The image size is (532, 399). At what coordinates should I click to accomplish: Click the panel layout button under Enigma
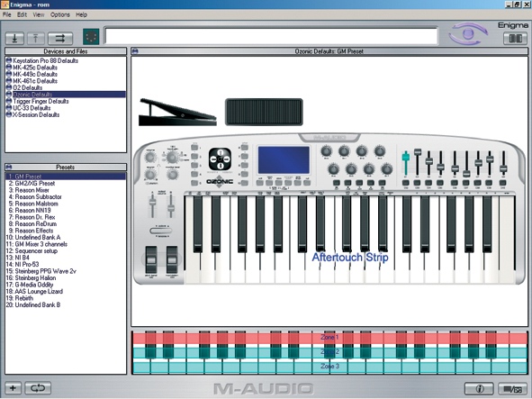point(515,38)
